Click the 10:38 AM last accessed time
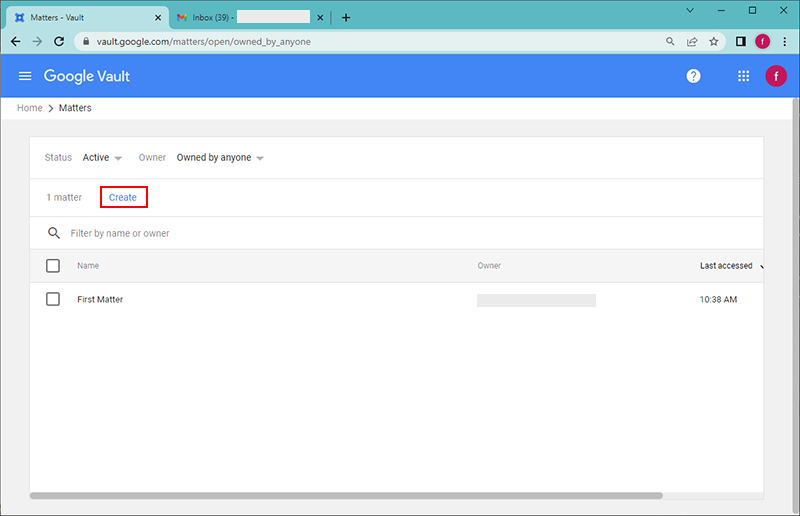The width and height of the screenshot is (800, 516). click(x=718, y=300)
